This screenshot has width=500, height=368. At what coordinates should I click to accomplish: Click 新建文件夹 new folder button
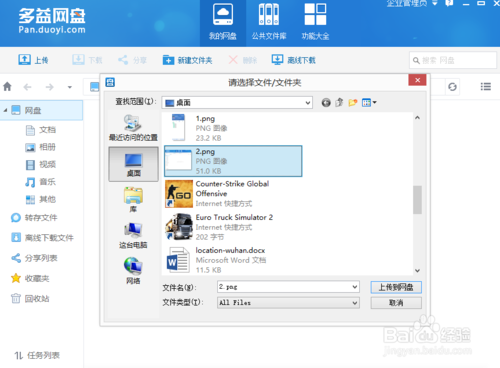click(x=187, y=60)
